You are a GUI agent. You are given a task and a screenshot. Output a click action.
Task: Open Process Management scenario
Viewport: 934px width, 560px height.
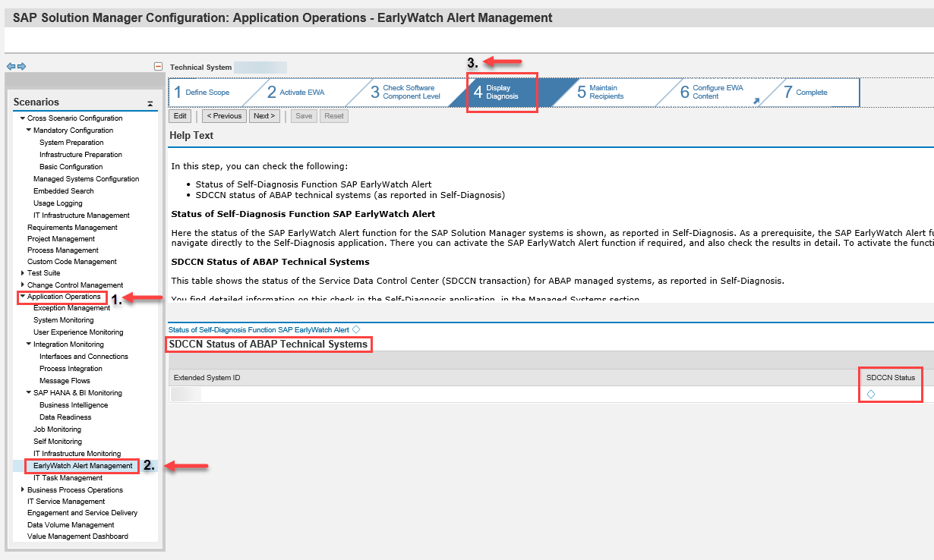tap(63, 250)
